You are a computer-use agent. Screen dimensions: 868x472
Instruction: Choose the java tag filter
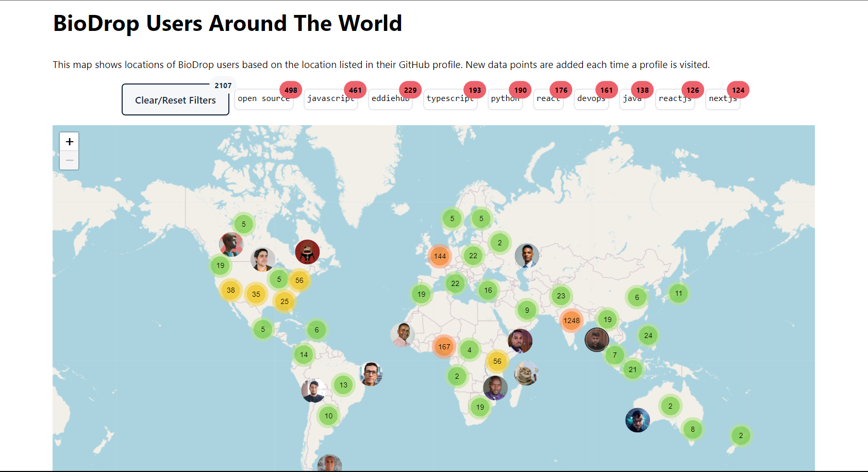point(632,98)
